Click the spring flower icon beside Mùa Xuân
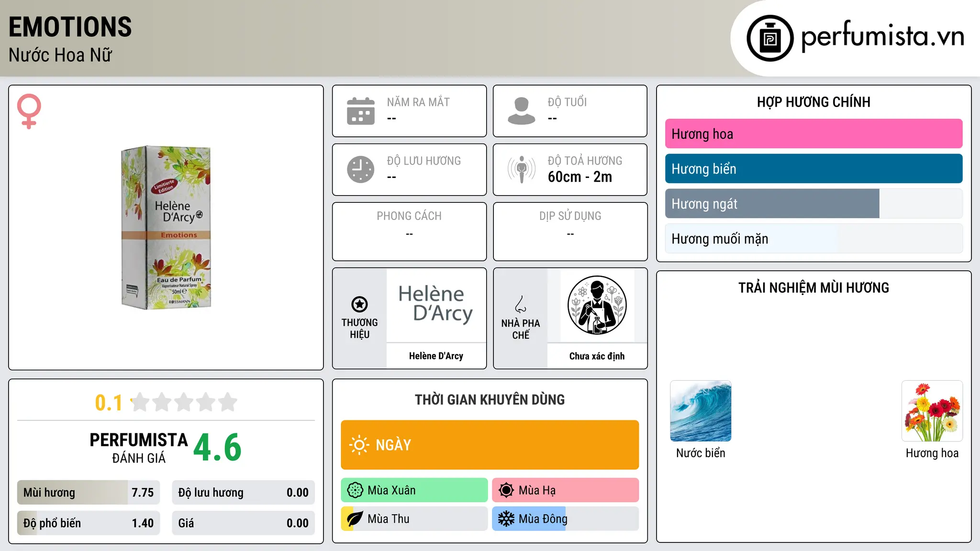The width and height of the screenshot is (980, 551). click(355, 490)
